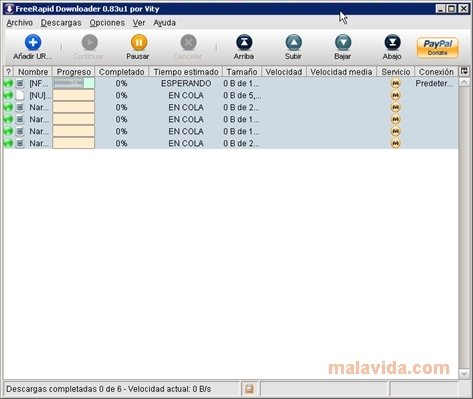Screen dimensions: 473x399
Task: Click size cell '0 B de 5,...'
Action: [242, 95]
